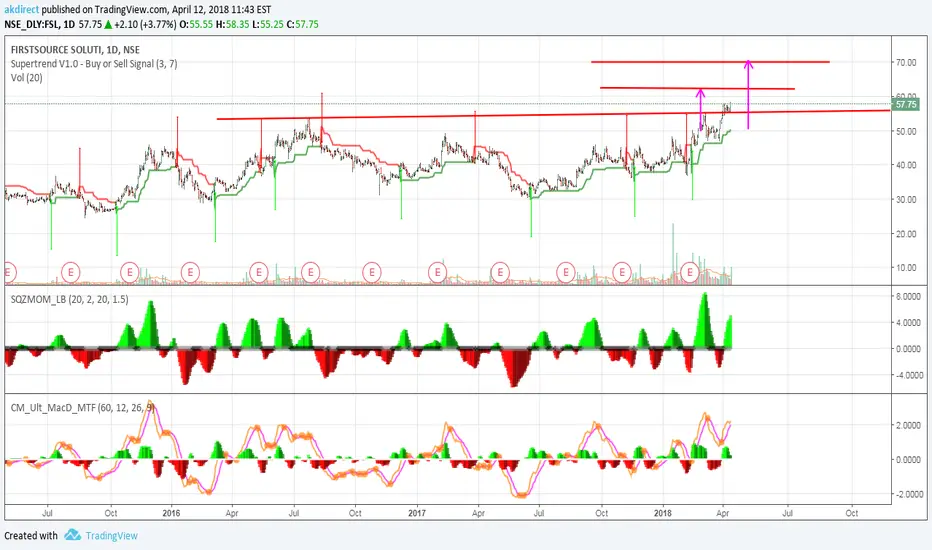Click the NSE_DLY:FSL, 1D symbol text
This screenshot has width=932, height=550.
40,24
